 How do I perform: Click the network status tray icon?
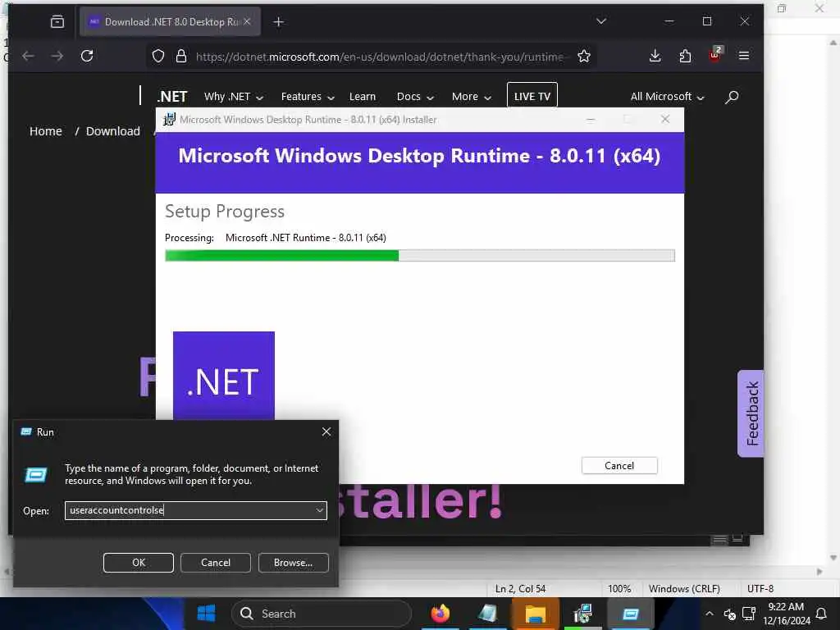point(749,614)
